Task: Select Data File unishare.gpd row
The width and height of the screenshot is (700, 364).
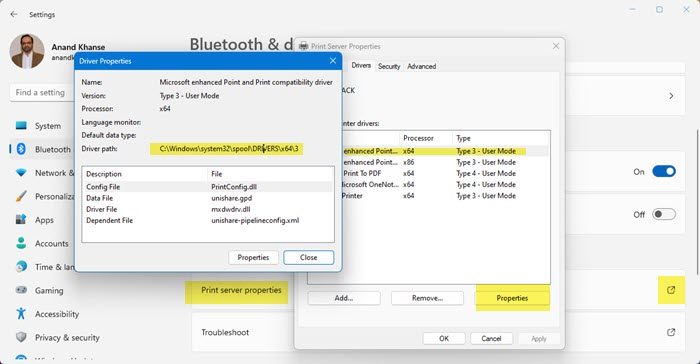Action: pos(208,198)
